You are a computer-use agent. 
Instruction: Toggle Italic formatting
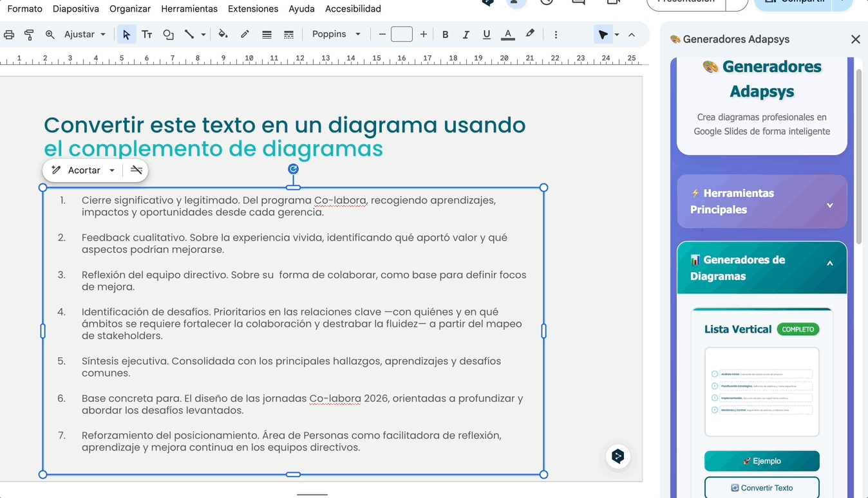click(x=466, y=35)
